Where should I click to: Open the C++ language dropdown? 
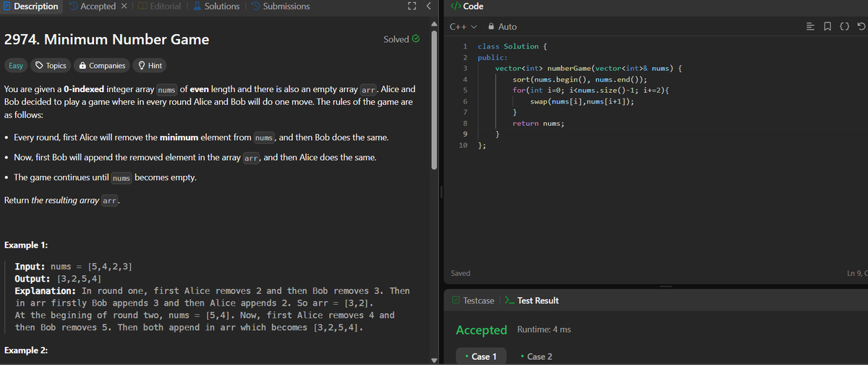coord(463,26)
